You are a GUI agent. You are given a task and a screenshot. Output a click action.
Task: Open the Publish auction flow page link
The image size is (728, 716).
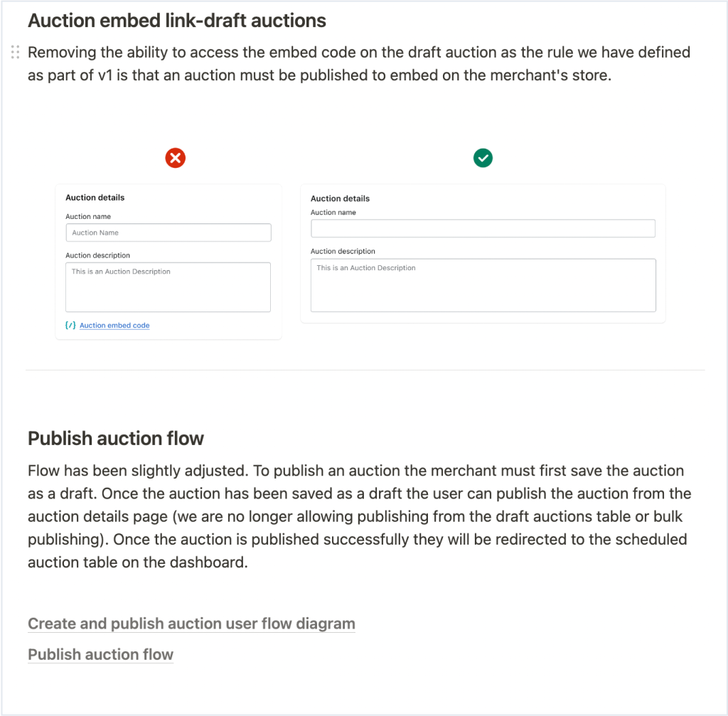(x=101, y=654)
